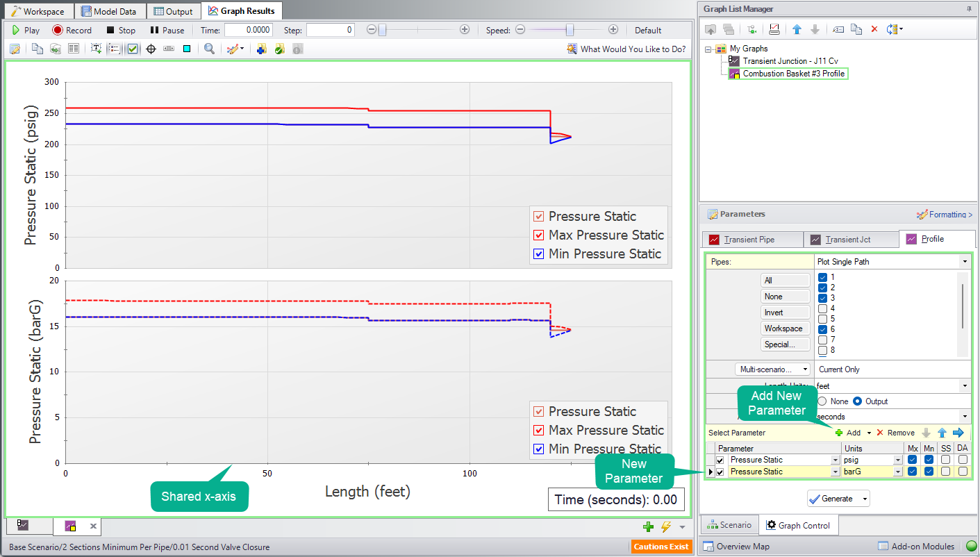The image size is (980, 557).
Task: Click the lightning bolt icon at graph bottom right
Action: 666,526
